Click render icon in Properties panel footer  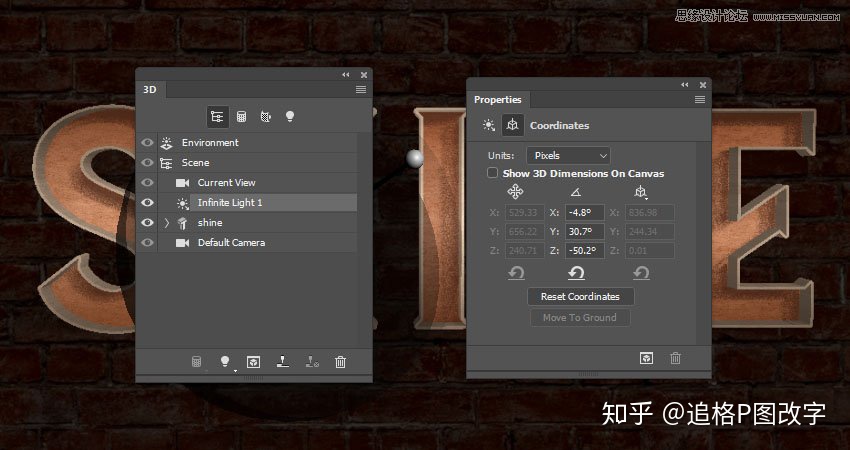(646, 358)
